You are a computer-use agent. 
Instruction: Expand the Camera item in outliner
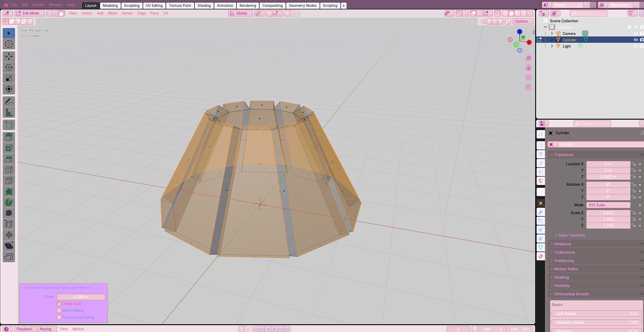pos(552,34)
